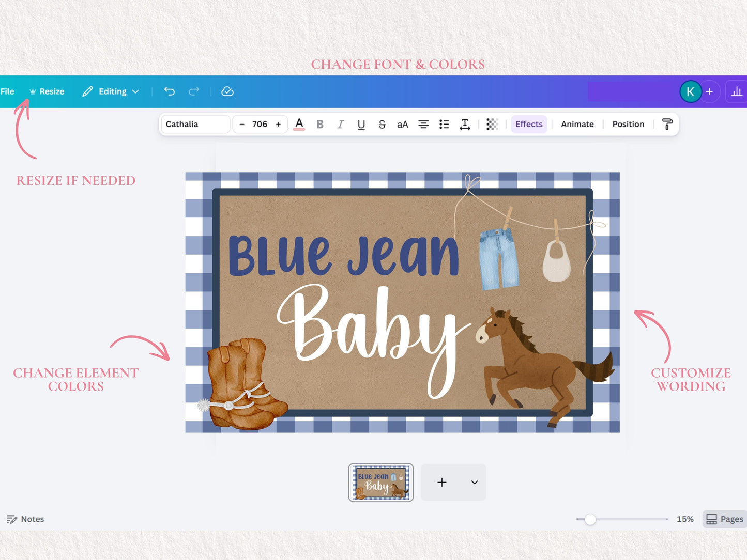The width and height of the screenshot is (747, 560).
Task: Expand the add page options chevron
Action: pyautogui.click(x=475, y=483)
